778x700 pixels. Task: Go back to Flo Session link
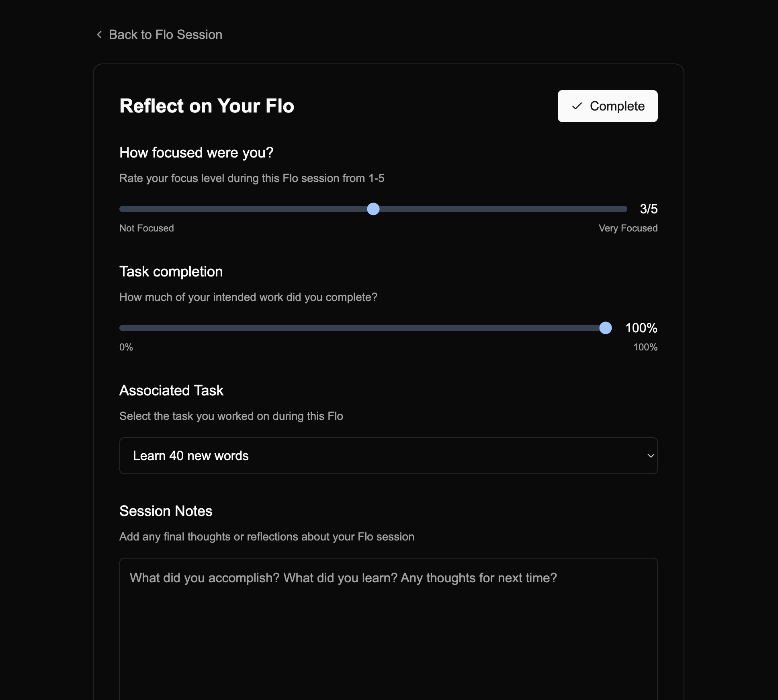coord(165,35)
